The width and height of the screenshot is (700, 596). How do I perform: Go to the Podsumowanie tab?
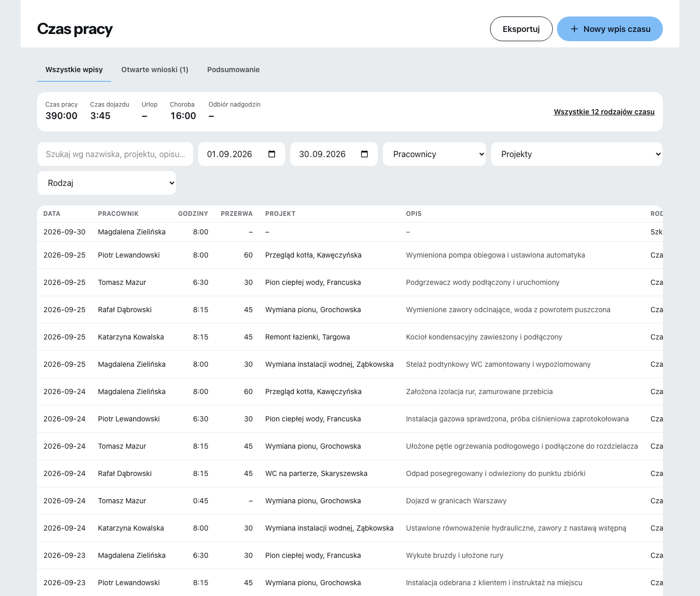tap(233, 70)
